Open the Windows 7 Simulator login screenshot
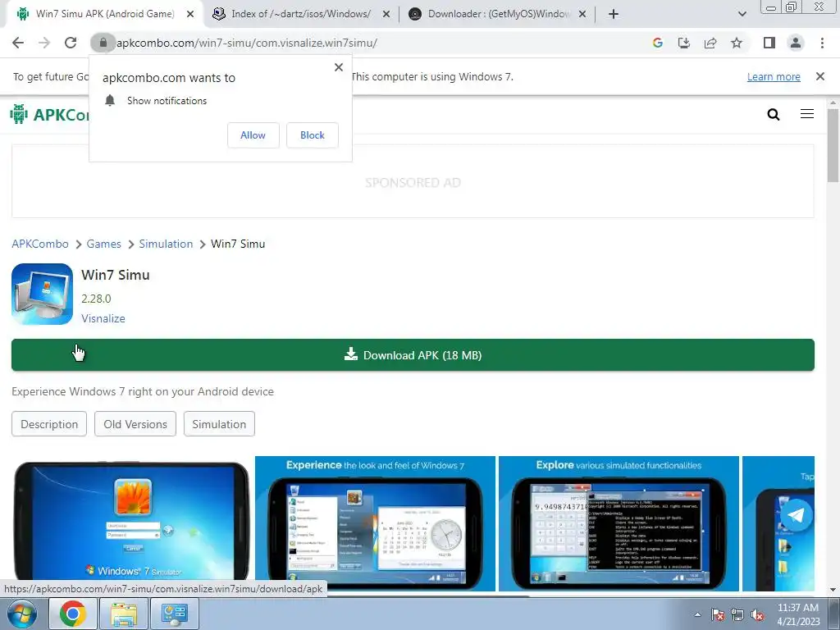This screenshot has width=840, height=630. (132, 519)
